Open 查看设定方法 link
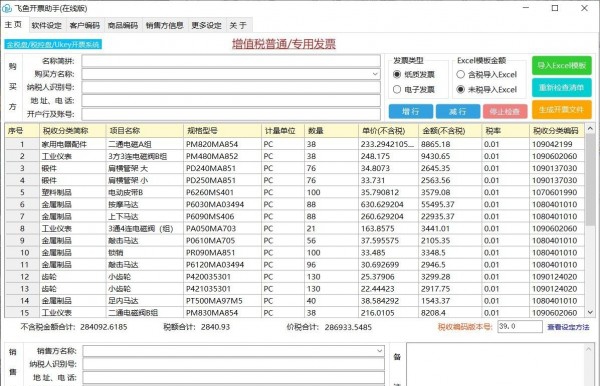 [x=568, y=327]
